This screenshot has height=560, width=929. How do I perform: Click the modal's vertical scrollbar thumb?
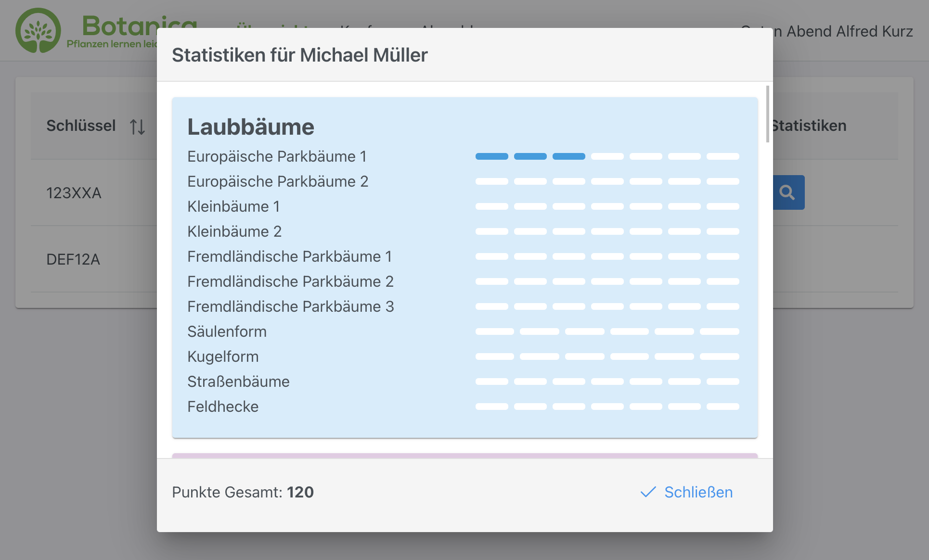pyautogui.click(x=767, y=114)
